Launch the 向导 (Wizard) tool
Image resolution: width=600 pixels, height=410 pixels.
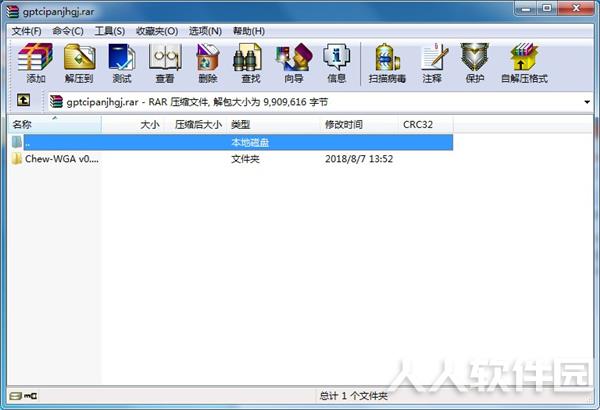coord(293,63)
